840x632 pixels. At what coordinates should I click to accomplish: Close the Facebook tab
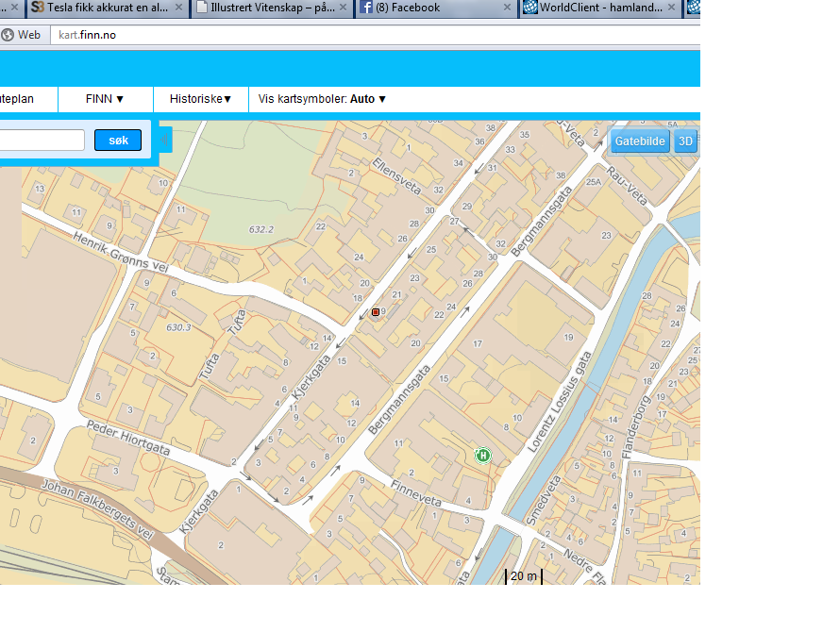point(507,8)
